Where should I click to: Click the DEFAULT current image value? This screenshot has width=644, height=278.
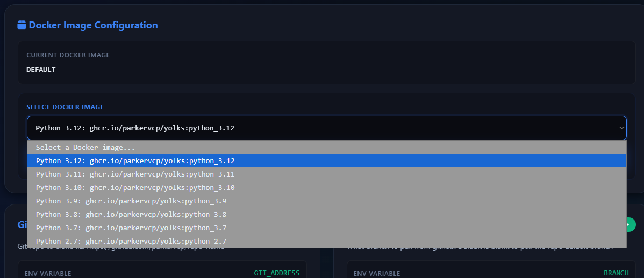(41, 70)
